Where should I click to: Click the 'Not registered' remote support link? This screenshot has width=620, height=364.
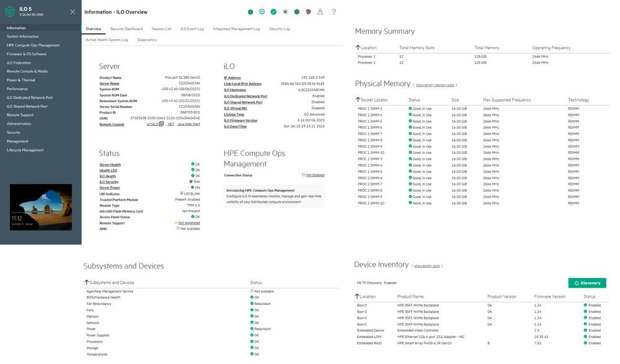click(189, 223)
